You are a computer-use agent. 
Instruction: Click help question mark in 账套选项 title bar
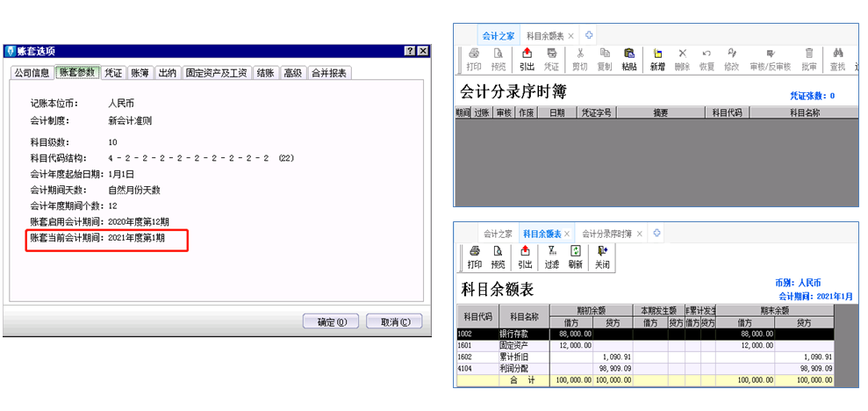(x=410, y=51)
